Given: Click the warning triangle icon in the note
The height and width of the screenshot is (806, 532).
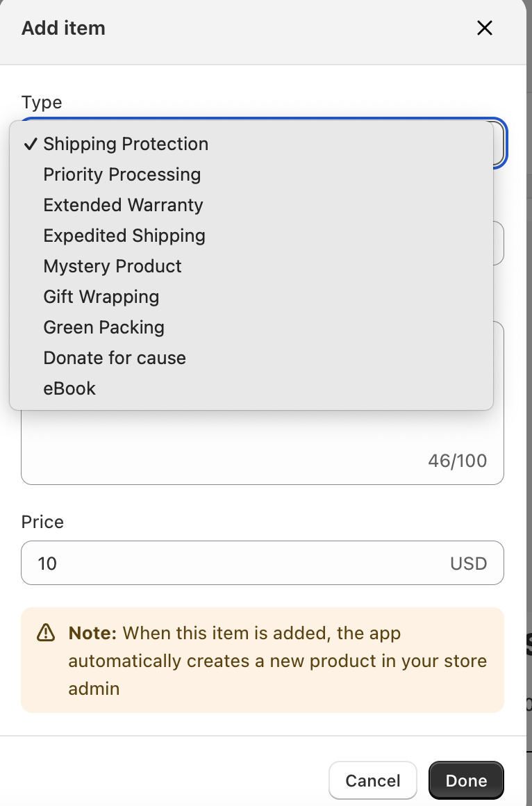Looking at the screenshot, I should [46, 632].
